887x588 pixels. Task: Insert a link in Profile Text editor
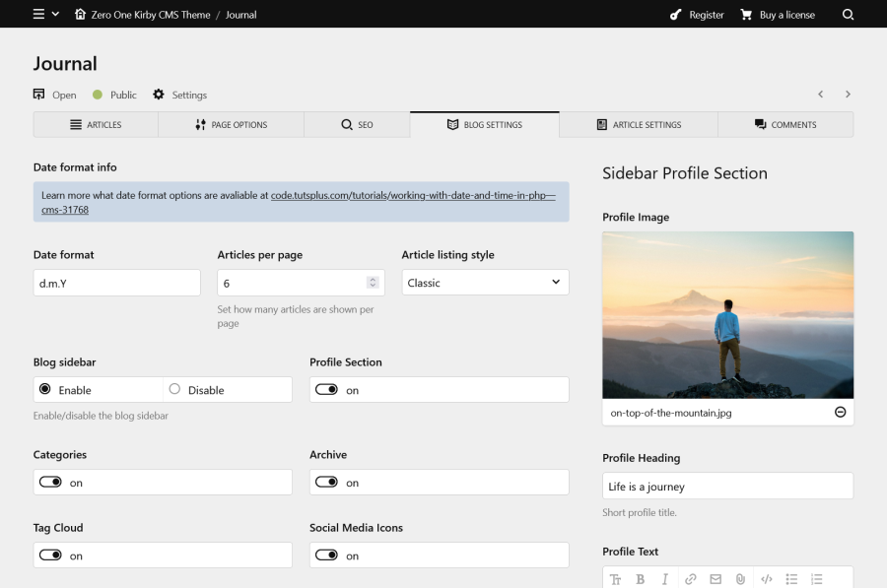click(x=691, y=579)
